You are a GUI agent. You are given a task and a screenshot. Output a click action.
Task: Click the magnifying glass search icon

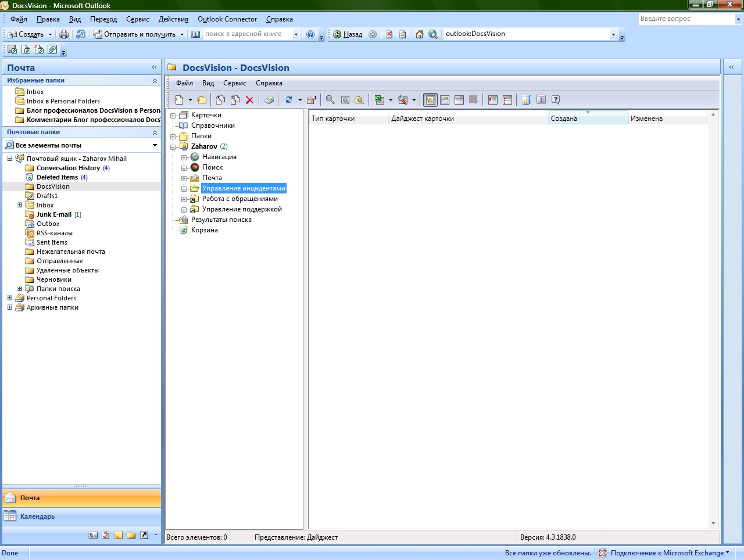point(330,100)
